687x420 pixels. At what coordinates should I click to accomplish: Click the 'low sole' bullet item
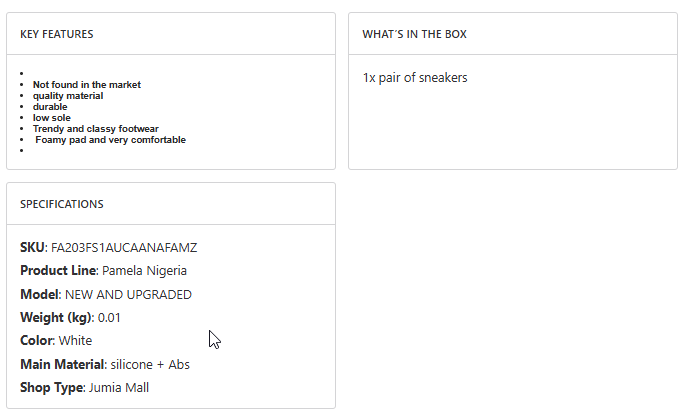coord(52,118)
